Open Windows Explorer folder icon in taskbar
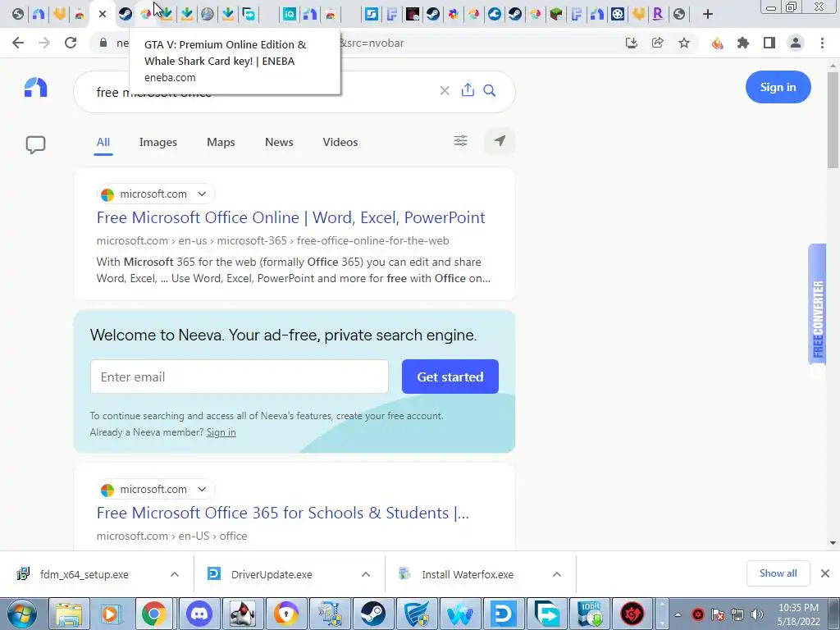Screen dimensions: 840x630 pos(69,614)
